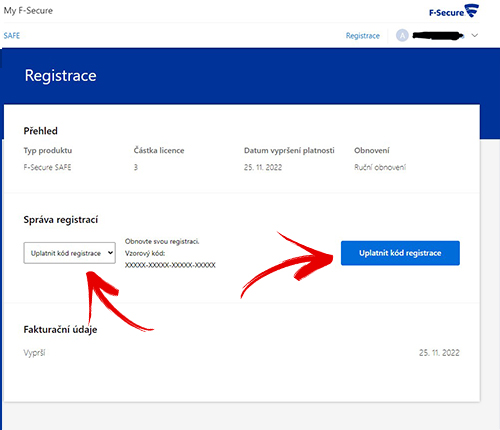
Task: Click the blacked-out account name
Action: 438,35
